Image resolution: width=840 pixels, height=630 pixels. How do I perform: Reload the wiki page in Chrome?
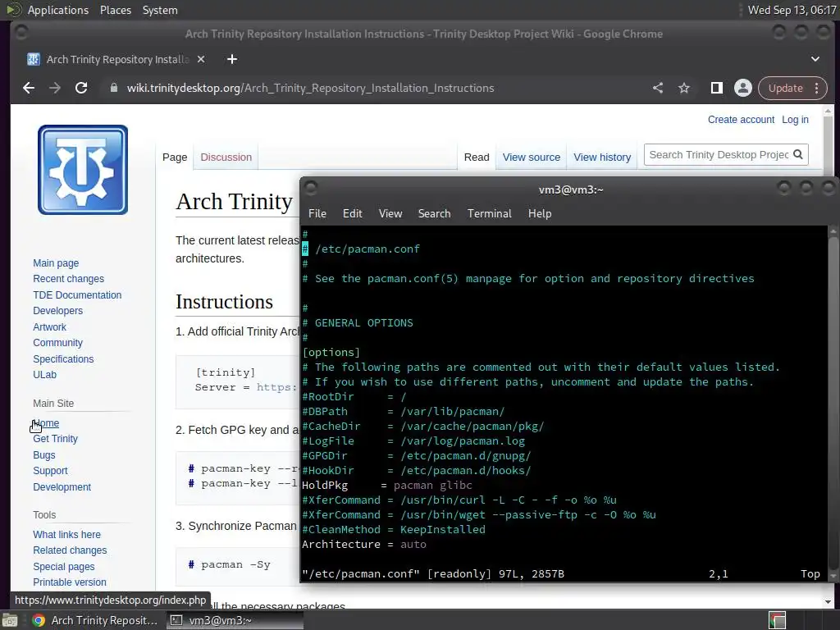tap(81, 88)
